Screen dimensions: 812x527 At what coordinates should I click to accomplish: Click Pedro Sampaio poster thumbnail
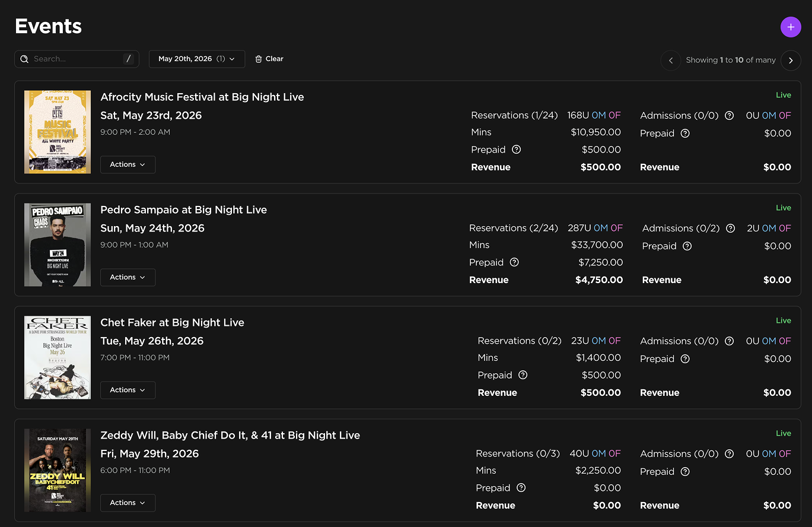point(58,245)
